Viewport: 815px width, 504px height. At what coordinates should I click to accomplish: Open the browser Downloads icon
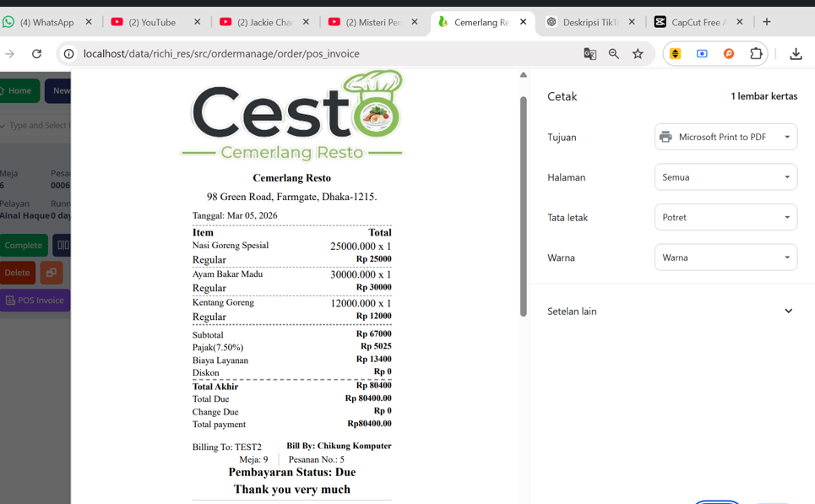click(796, 54)
